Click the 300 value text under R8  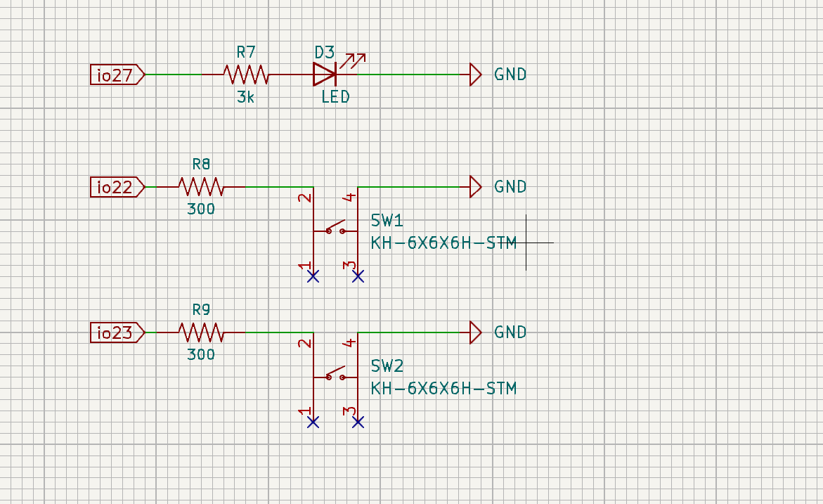tap(200, 208)
